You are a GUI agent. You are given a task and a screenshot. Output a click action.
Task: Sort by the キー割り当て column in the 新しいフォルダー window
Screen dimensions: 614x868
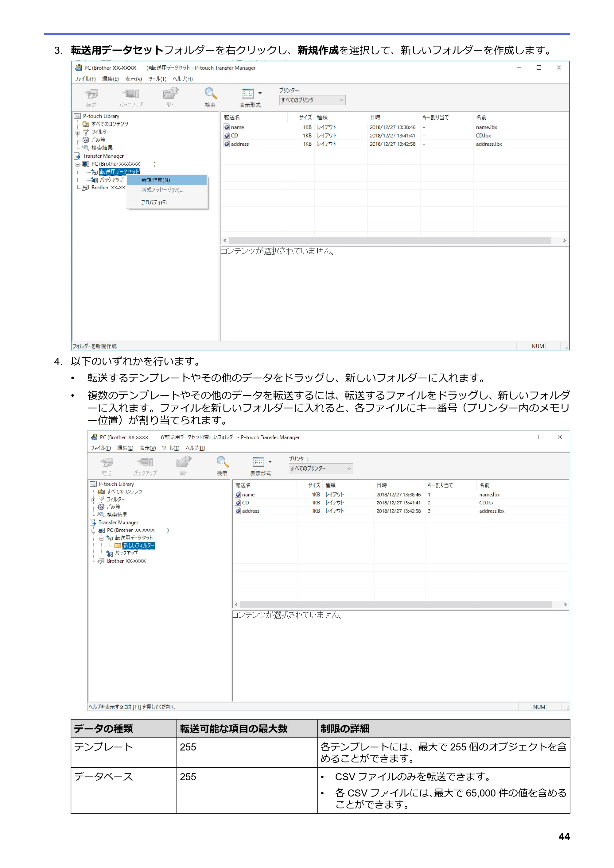[451, 485]
